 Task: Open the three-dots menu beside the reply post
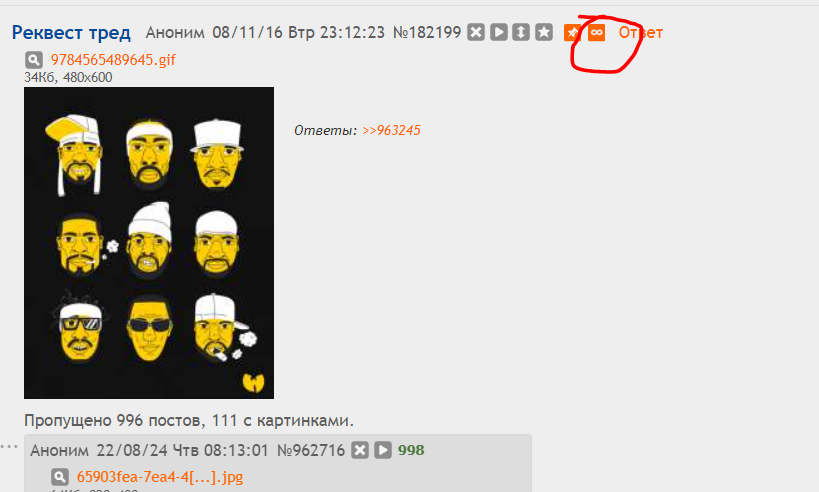[9, 447]
